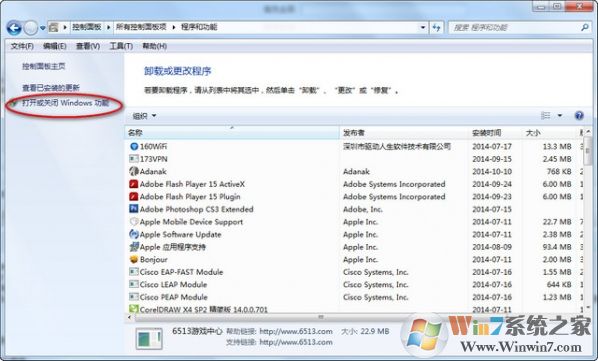Image resolution: width=598 pixels, height=361 pixels.
Task: Click the Back navigation arrow button
Action: [14, 27]
